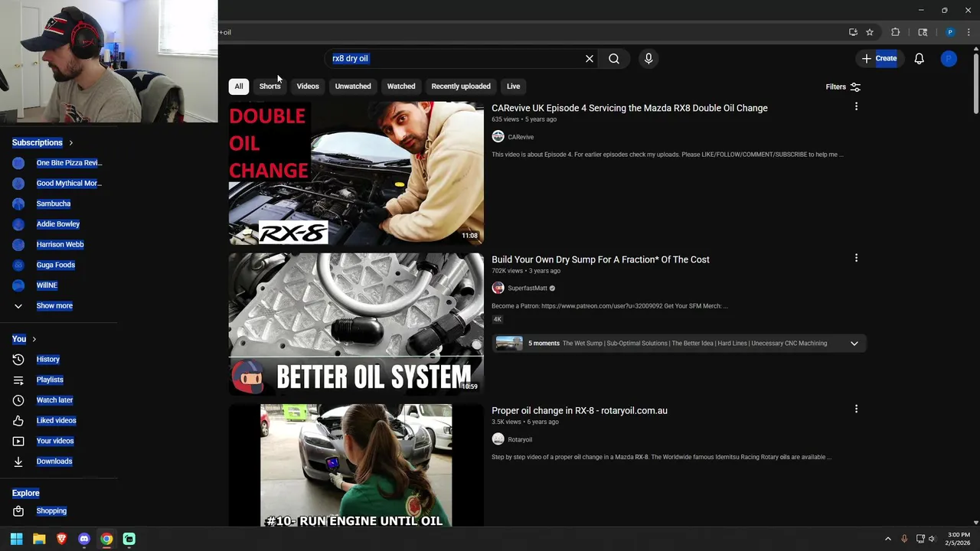Open the Subscriptions section arrow
The width and height of the screenshot is (980, 551).
(70, 142)
